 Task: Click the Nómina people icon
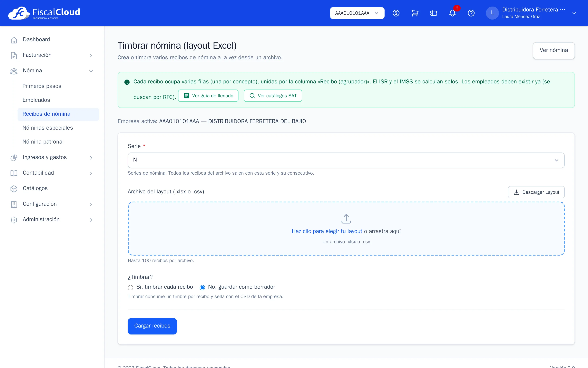(14, 71)
